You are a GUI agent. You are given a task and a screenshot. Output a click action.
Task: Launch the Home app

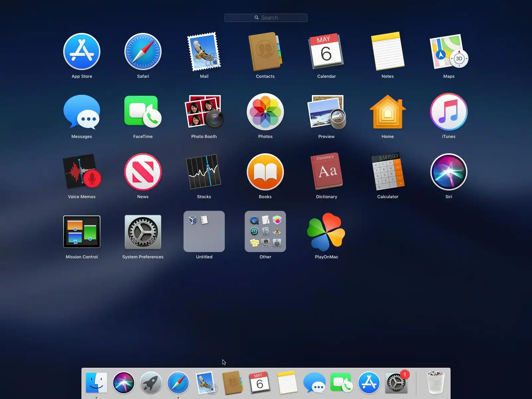coord(388,112)
